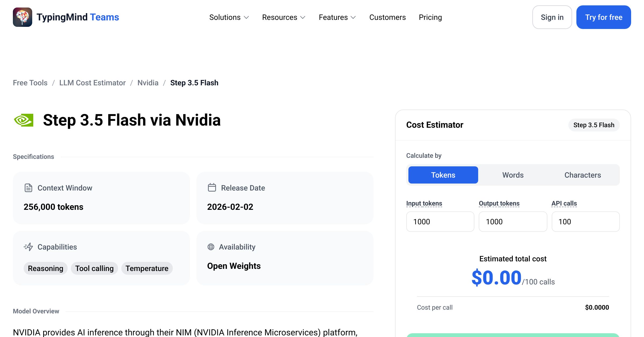Click the API calls label
Viewport: 644px width, 337px height.
coord(564,203)
